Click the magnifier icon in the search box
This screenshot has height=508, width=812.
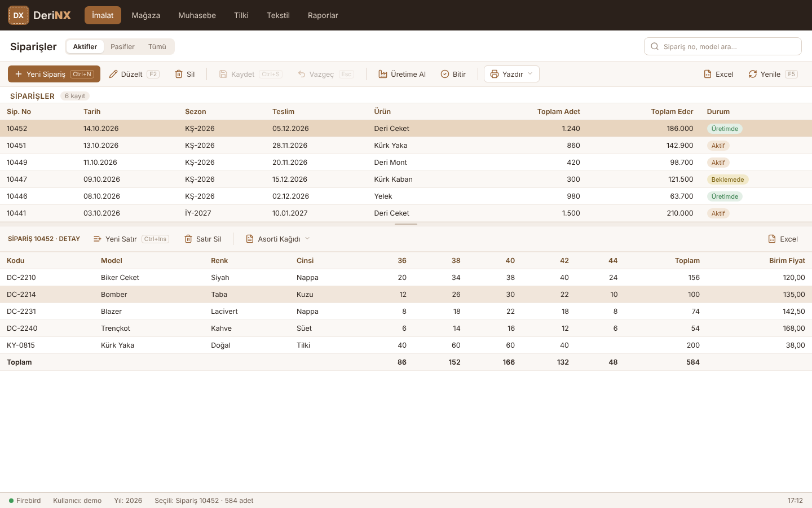point(655,46)
